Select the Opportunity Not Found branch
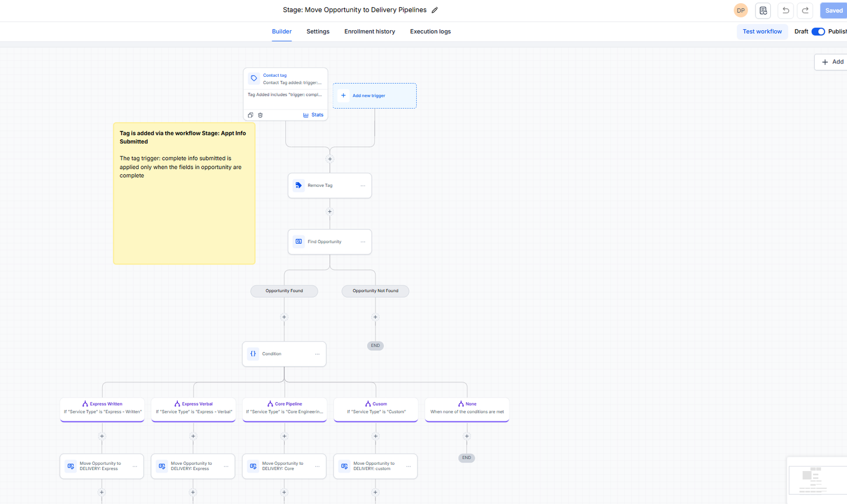This screenshot has width=847, height=504. click(x=375, y=291)
